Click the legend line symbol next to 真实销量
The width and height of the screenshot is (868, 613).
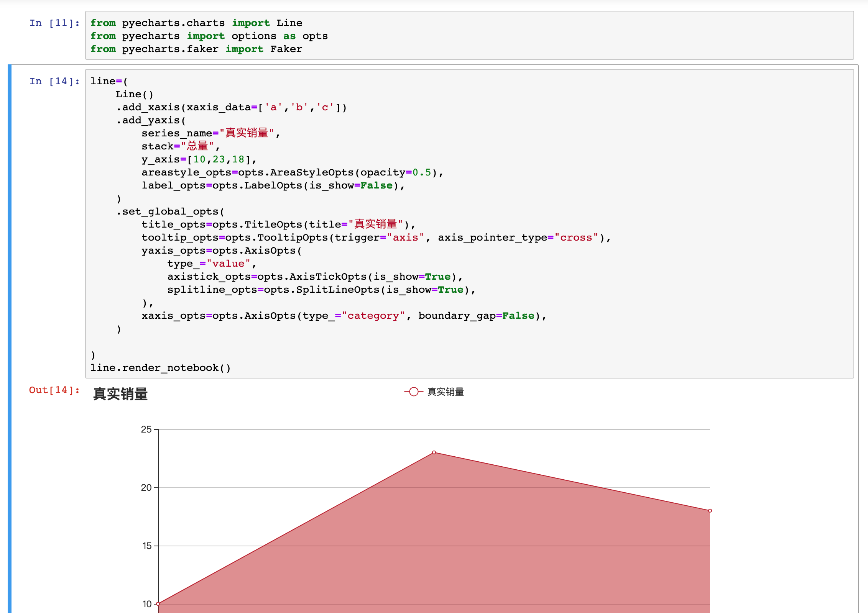click(413, 392)
